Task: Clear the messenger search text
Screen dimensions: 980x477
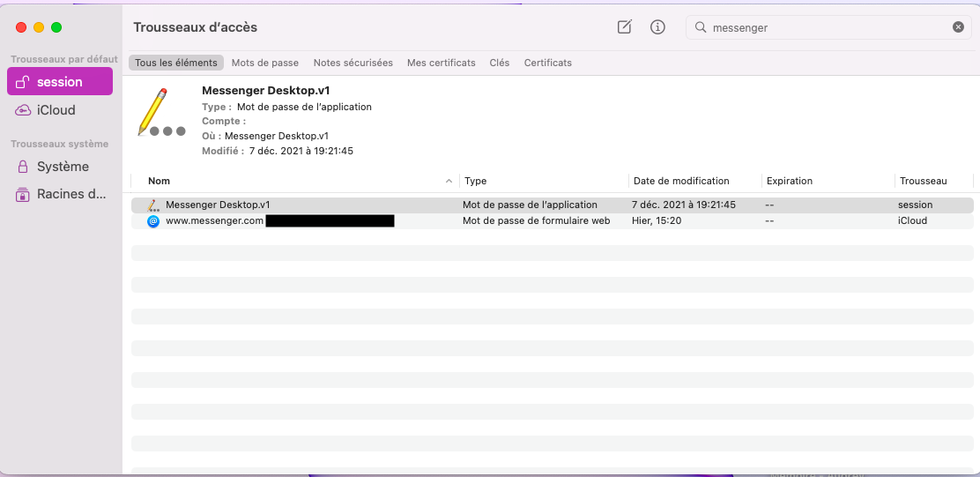Action: pyautogui.click(x=958, y=27)
